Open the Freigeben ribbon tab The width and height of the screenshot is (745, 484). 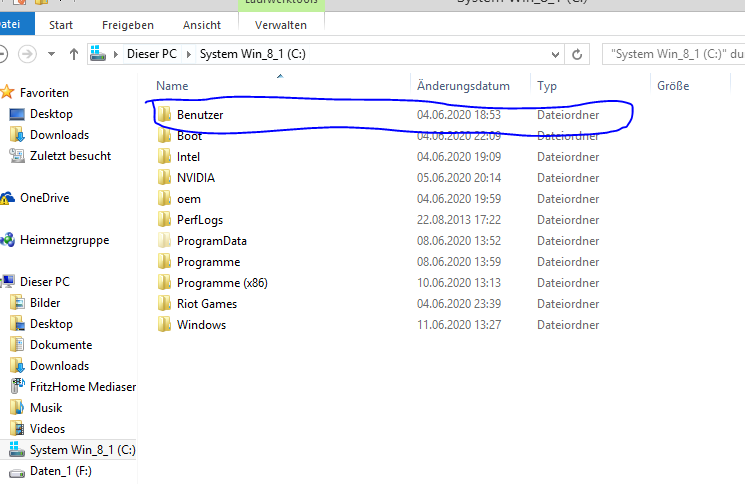pyautogui.click(x=127, y=25)
